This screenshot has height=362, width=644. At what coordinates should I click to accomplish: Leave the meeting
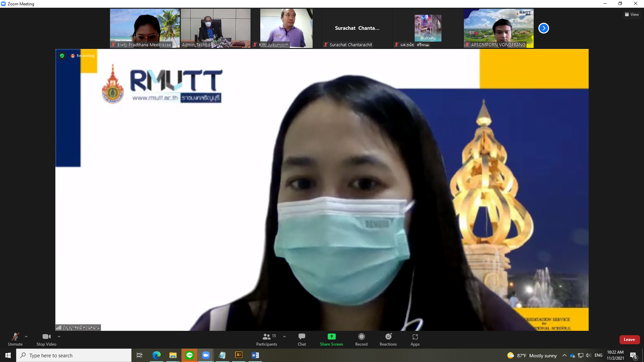point(629,340)
